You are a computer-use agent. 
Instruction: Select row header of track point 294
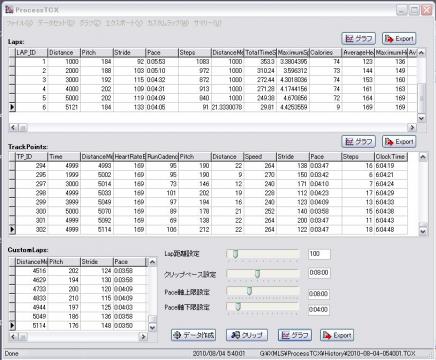point(12,166)
